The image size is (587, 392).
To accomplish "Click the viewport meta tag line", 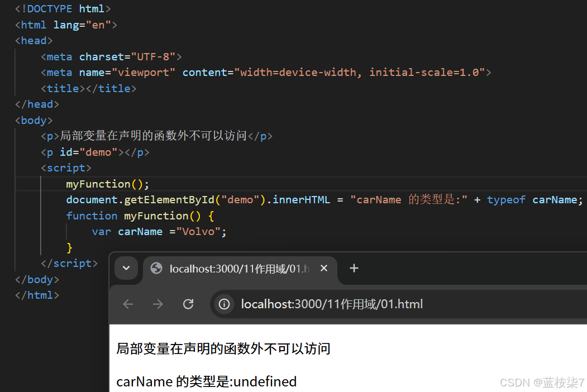I will [x=266, y=72].
